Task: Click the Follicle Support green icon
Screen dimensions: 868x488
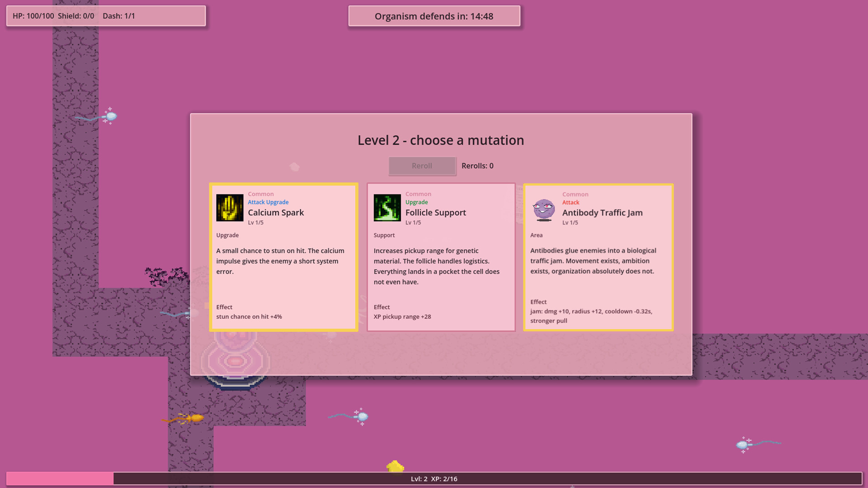Action: pos(387,208)
